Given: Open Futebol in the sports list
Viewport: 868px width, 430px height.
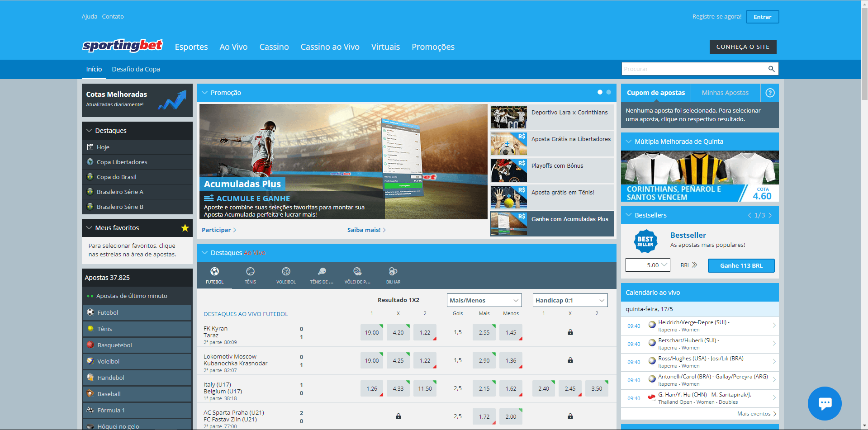Looking at the screenshot, I should pos(137,312).
